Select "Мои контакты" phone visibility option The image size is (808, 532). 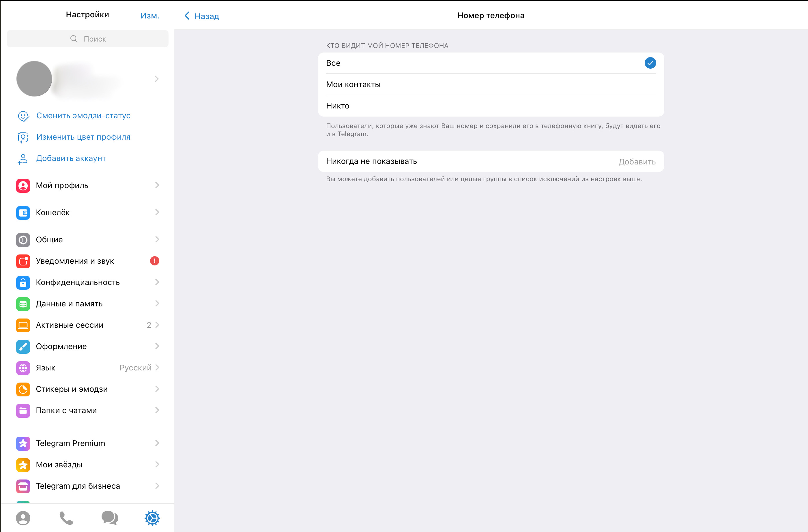pyautogui.click(x=491, y=85)
